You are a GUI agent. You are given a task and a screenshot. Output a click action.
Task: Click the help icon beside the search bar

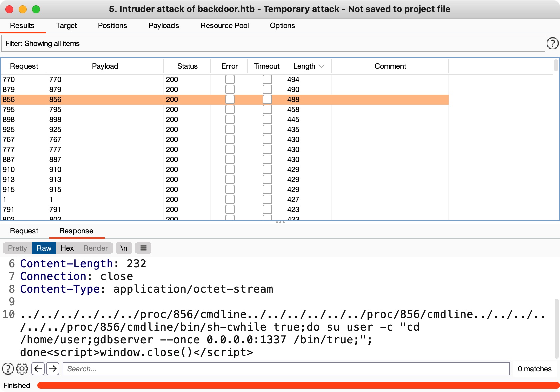click(8, 369)
